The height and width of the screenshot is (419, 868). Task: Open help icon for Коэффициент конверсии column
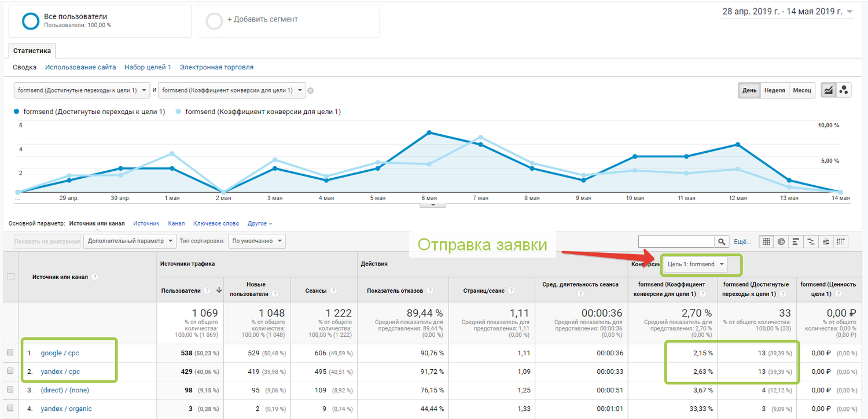[703, 294]
